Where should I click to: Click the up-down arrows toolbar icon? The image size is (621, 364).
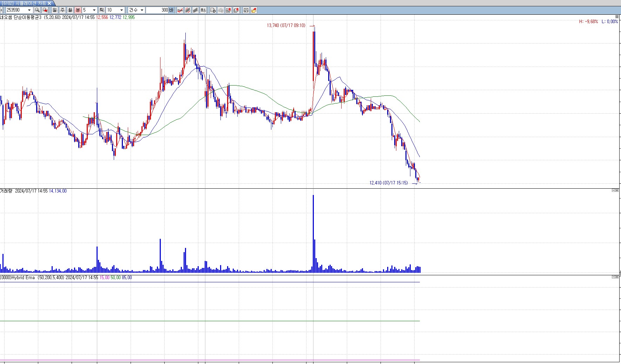pyautogui.click(x=203, y=10)
